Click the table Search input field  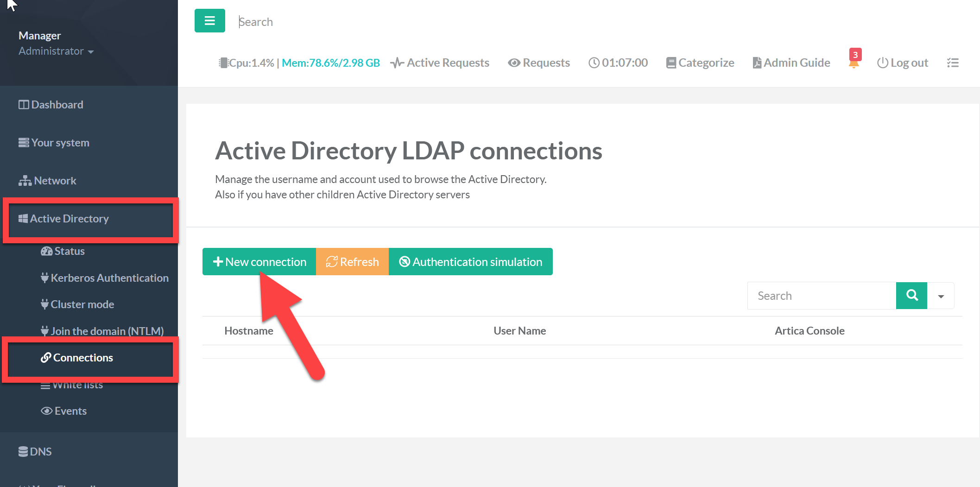point(821,296)
